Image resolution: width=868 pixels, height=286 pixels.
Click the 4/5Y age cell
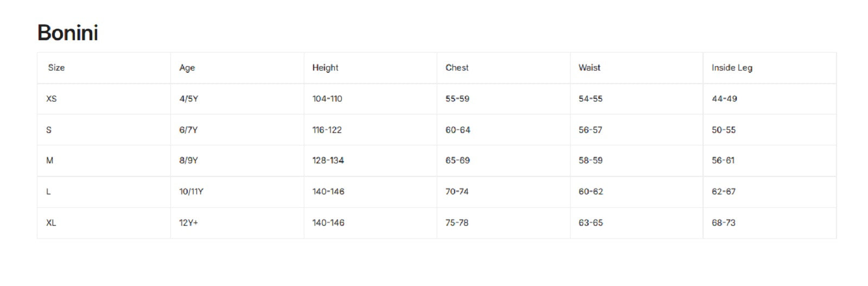[189, 99]
